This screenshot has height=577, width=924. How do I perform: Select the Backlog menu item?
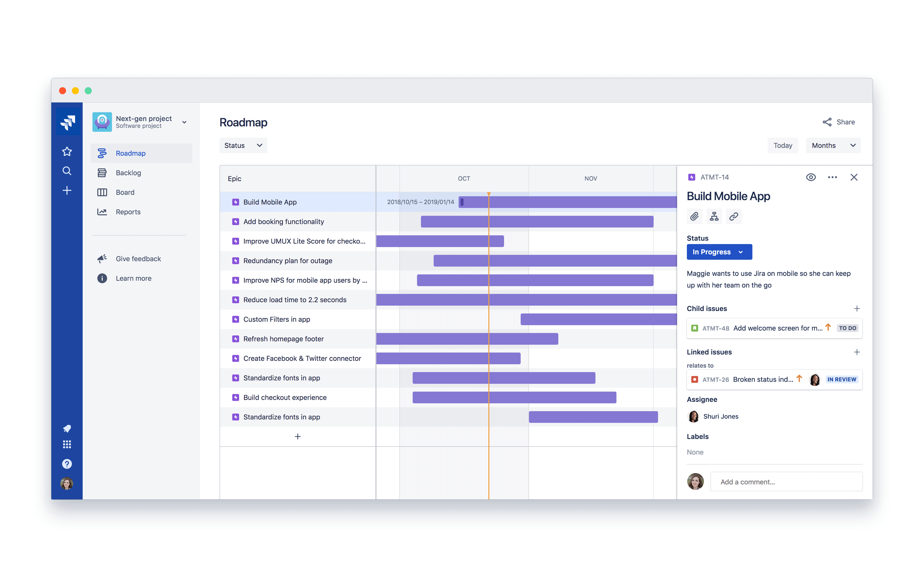point(128,173)
